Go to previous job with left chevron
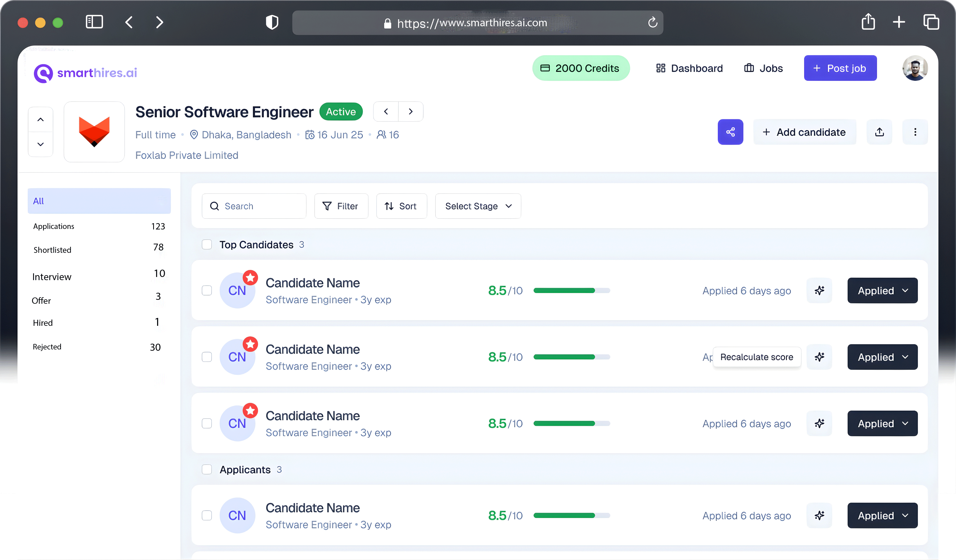Image resolution: width=956 pixels, height=560 pixels. coord(386,112)
